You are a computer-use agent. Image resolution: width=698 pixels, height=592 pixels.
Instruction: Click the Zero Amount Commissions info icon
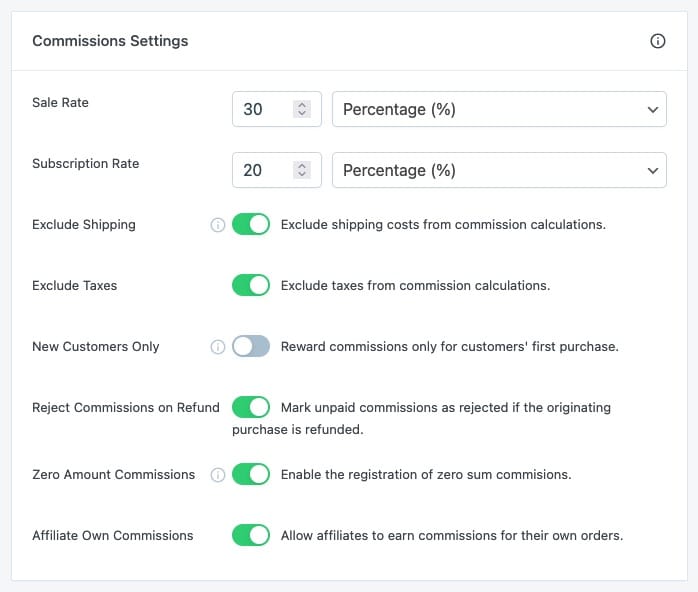pos(218,475)
